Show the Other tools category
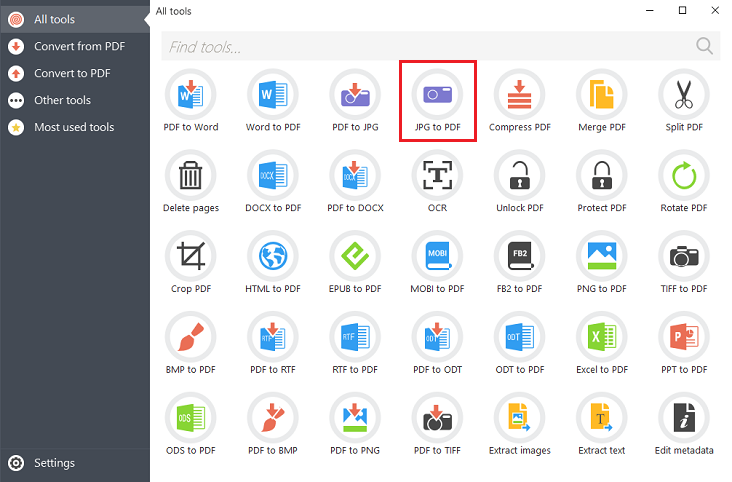This screenshot has height=482, width=732. pos(75,100)
